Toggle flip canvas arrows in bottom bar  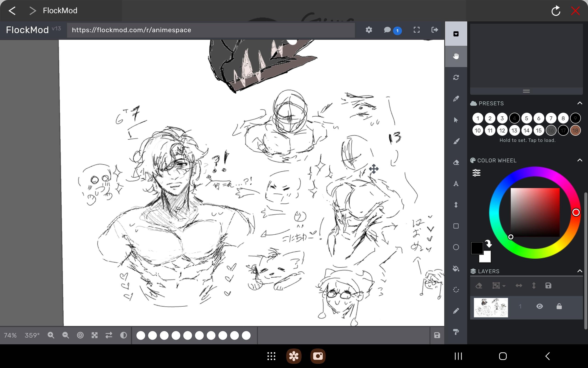(x=109, y=335)
